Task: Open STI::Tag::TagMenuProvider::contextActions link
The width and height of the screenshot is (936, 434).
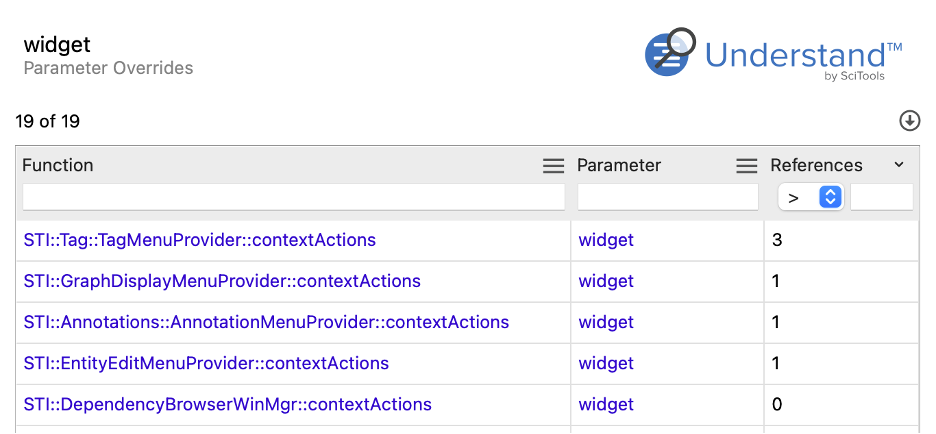Action: click(200, 240)
